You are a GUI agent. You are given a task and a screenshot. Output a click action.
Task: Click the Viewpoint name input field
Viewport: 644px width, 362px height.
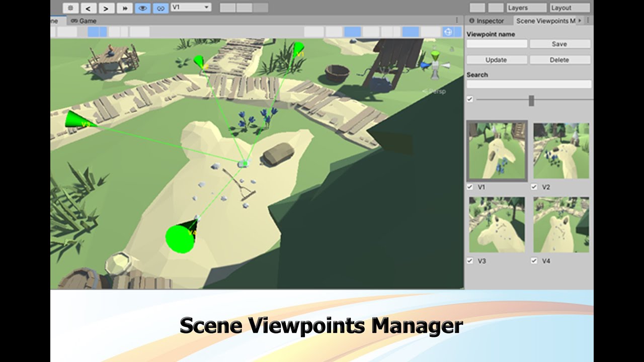(x=497, y=44)
